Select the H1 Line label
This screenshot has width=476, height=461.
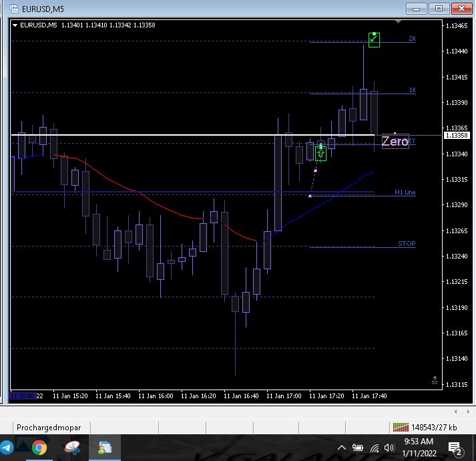coord(405,192)
